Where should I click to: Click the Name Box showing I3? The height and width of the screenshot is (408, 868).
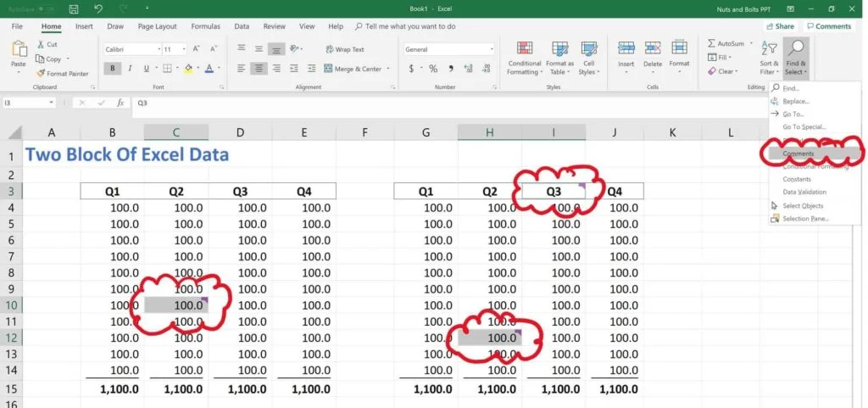28,103
